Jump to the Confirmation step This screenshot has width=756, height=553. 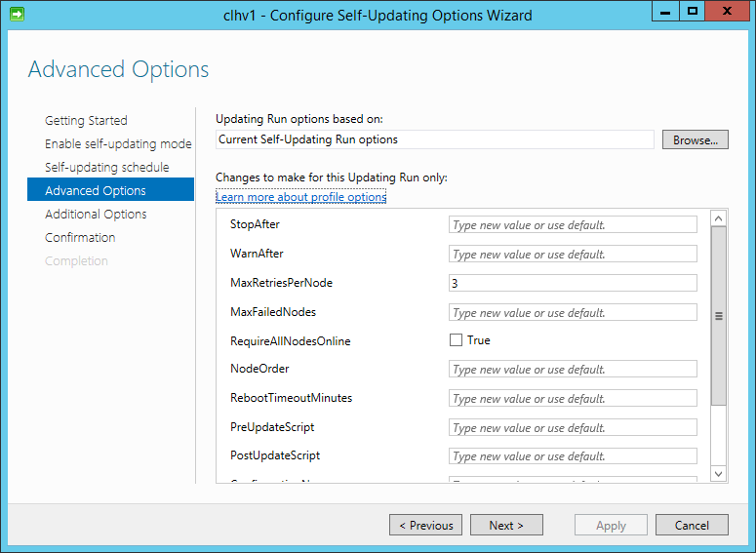click(x=80, y=237)
